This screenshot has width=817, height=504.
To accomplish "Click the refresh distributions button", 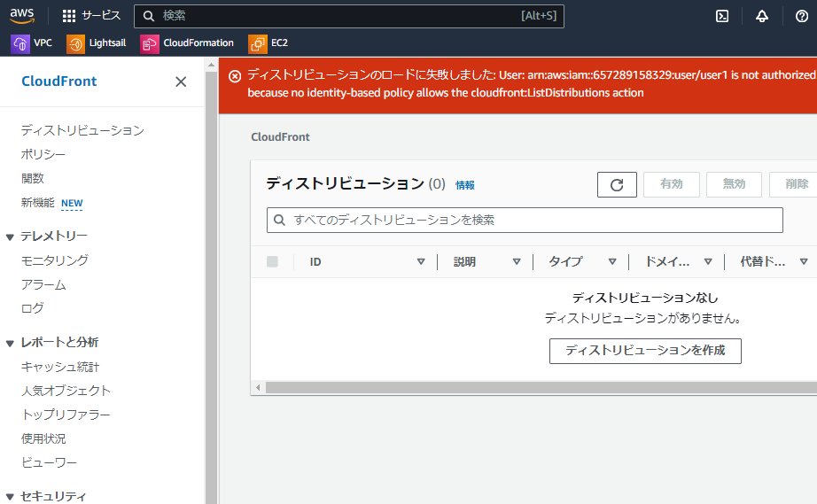I will [x=617, y=185].
